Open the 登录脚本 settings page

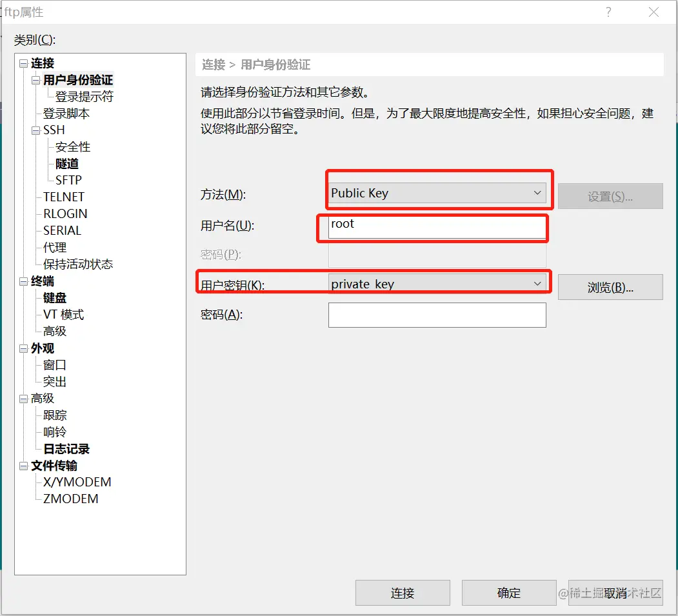click(66, 113)
